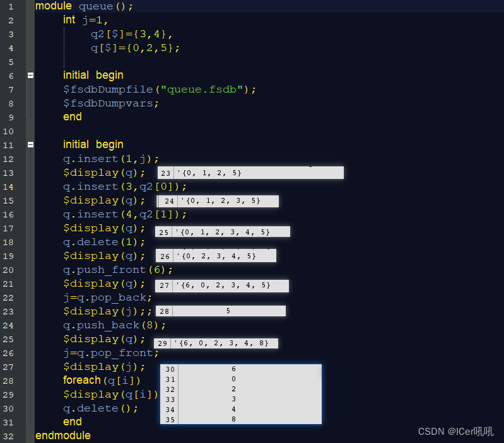Click output row 35 showing value 8
The height and width of the screenshot is (443, 504).
[x=240, y=419]
